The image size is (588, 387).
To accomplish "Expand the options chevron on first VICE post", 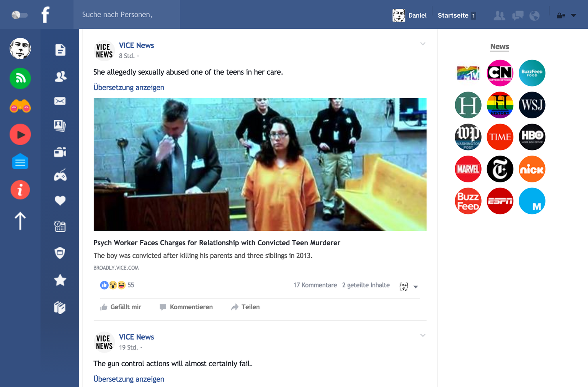I will (423, 44).
